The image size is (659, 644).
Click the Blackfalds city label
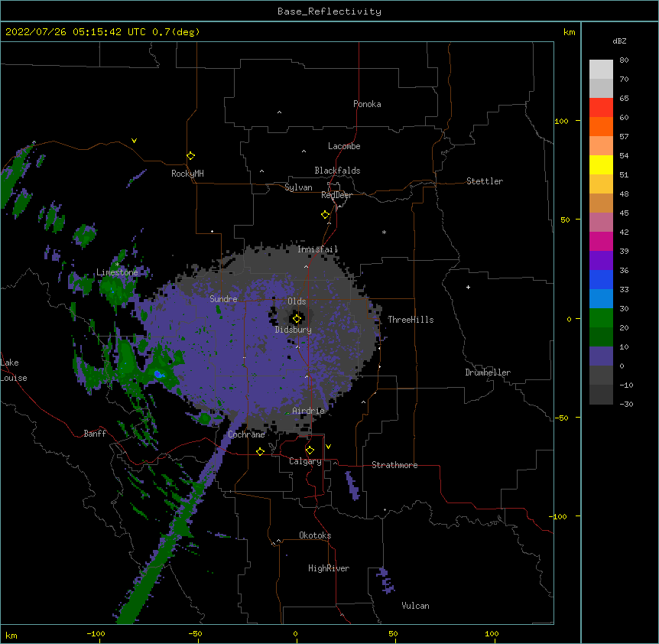click(x=337, y=171)
